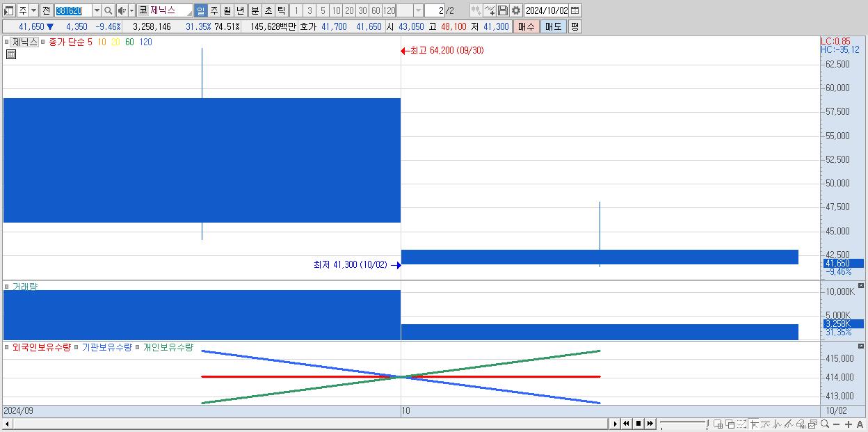Open the dropdown arrow next to speaker icon
868x432 pixels.
click(131, 10)
